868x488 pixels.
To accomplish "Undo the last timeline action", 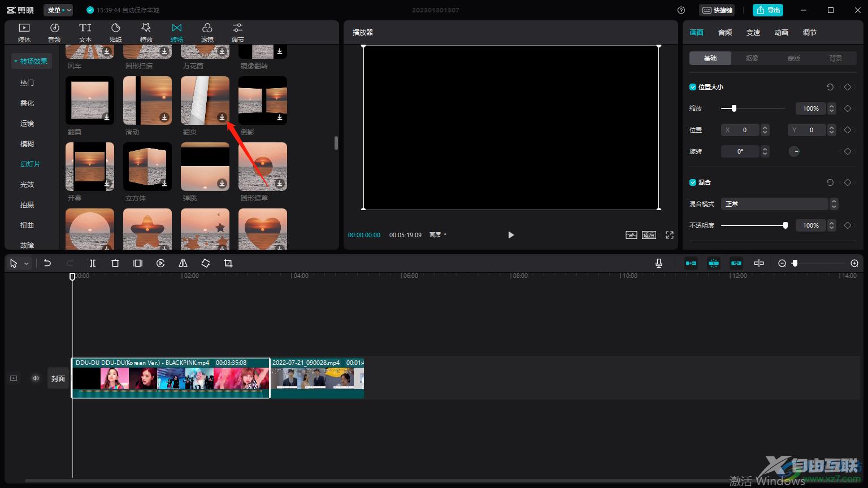I will tap(47, 263).
